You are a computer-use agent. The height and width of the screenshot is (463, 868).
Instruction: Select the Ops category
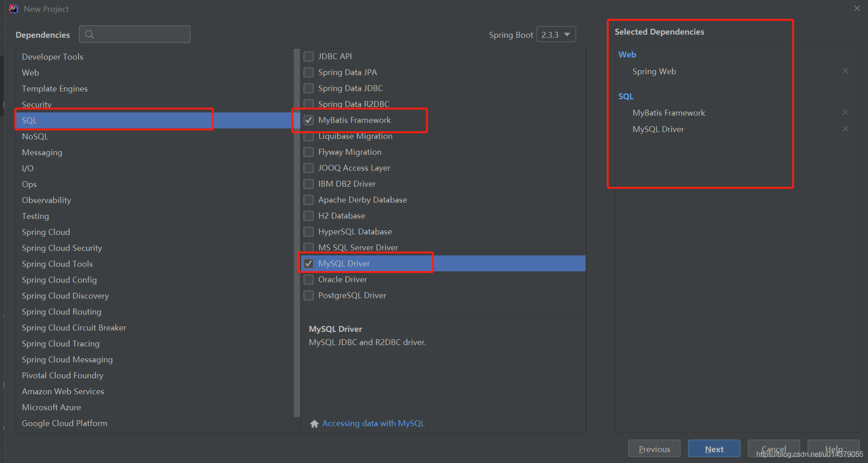[155, 184]
